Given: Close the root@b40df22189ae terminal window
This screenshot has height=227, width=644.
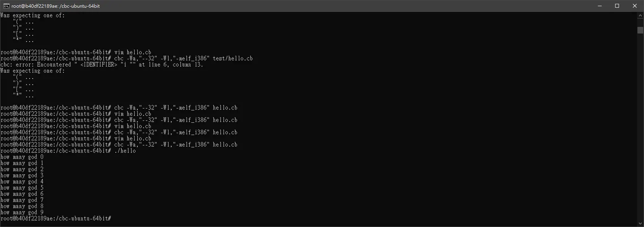Looking at the screenshot, I should [635, 6].
